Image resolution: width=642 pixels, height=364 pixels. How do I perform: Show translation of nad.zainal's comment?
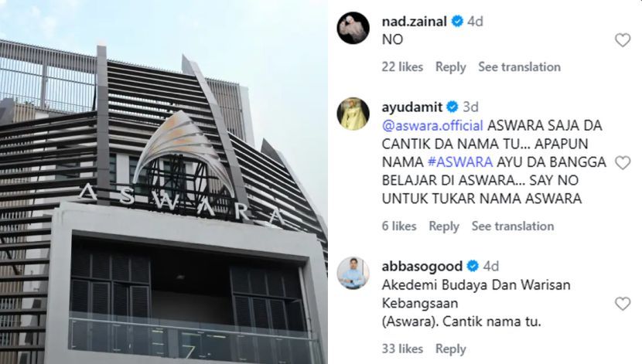pyautogui.click(x=519, y=66)
